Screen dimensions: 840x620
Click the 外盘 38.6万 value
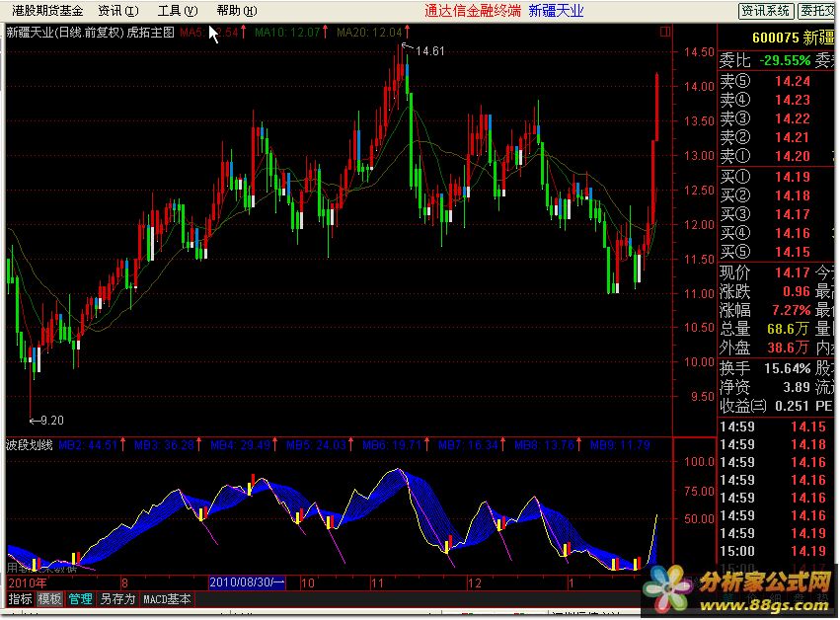point(788,348)
